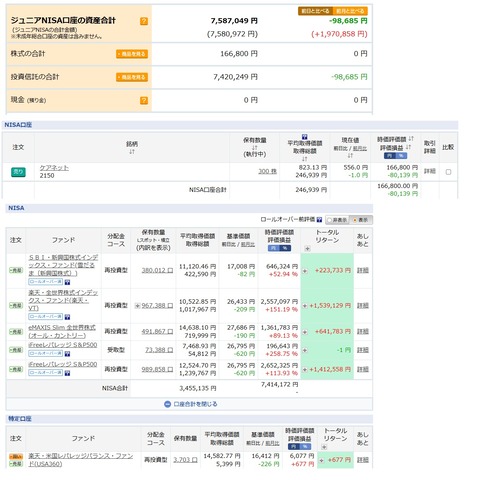
Task: Click 989,858 口 quantity link
Action: click(157, 369)
